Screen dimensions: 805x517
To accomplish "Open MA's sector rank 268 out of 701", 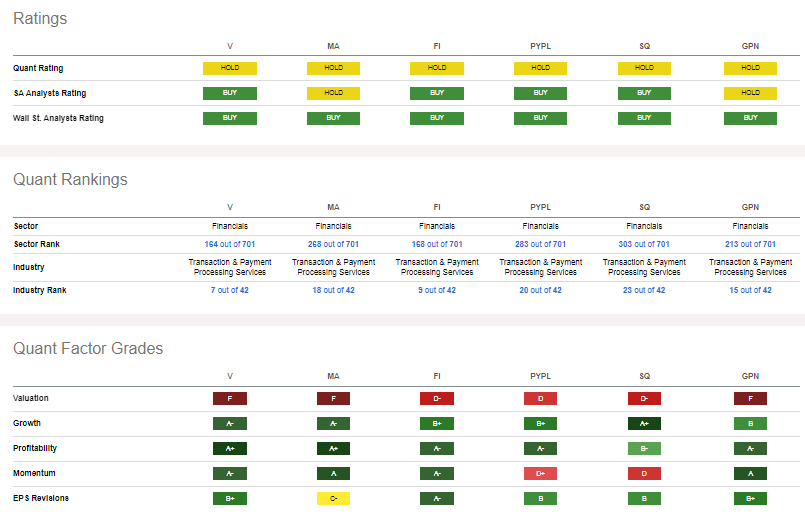I will (333, 244).
